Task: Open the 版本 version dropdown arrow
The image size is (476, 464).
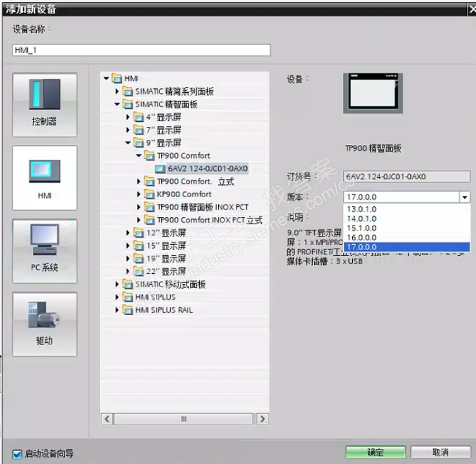Action: tap(465, 197)
